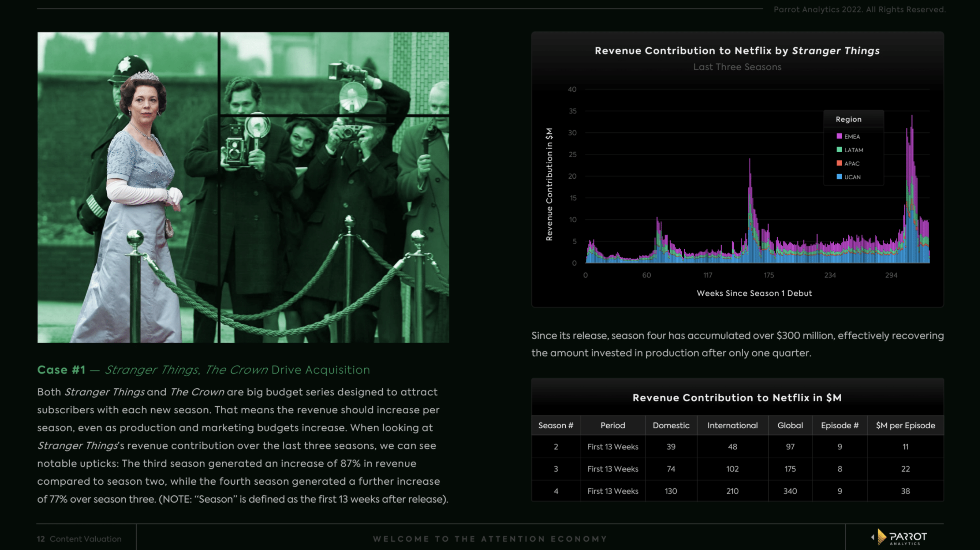Click the footer '12 Content Valuation' label
Image resolution: width=980 pixels, height=550 pixels.
[79, 539]
